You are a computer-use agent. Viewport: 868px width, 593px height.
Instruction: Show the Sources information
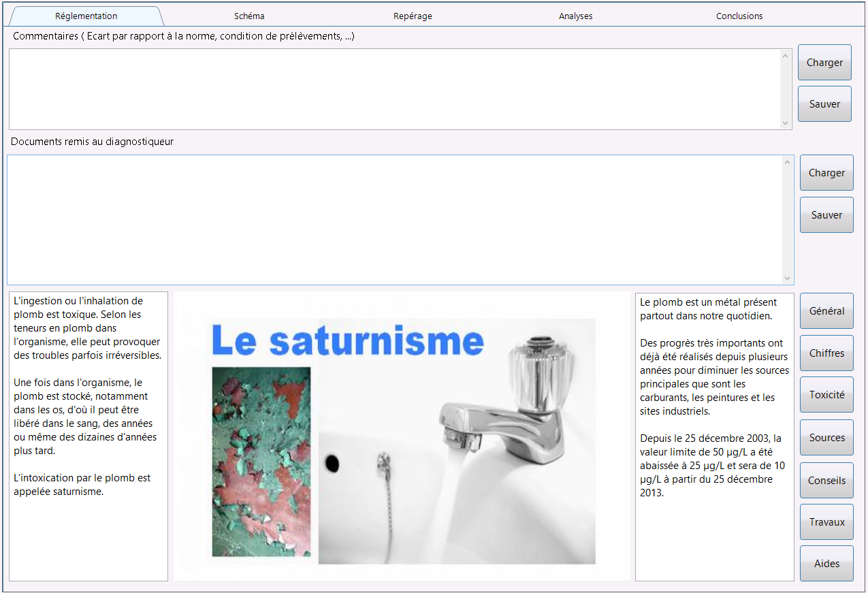pyautogui.click(x=826, y=438)
